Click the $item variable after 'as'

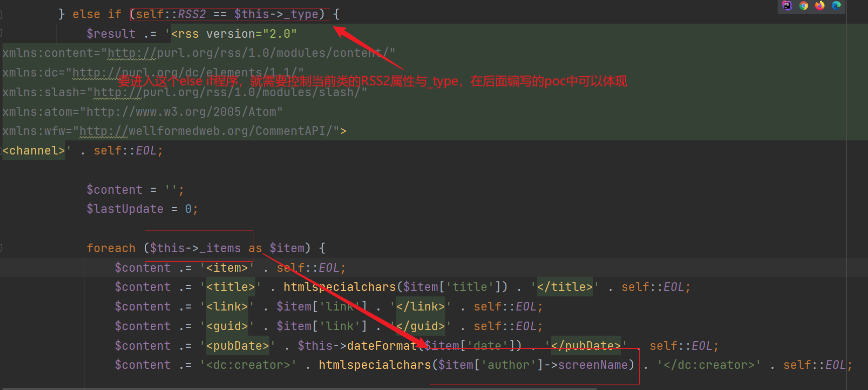tap(287, 248)
